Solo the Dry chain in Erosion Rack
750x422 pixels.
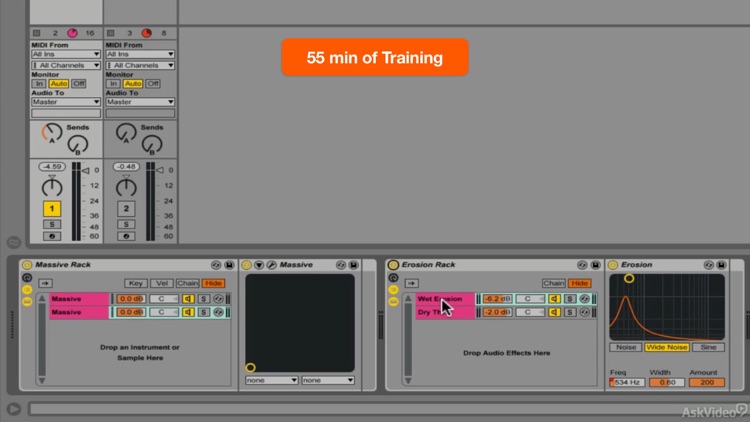pos(569,312)
